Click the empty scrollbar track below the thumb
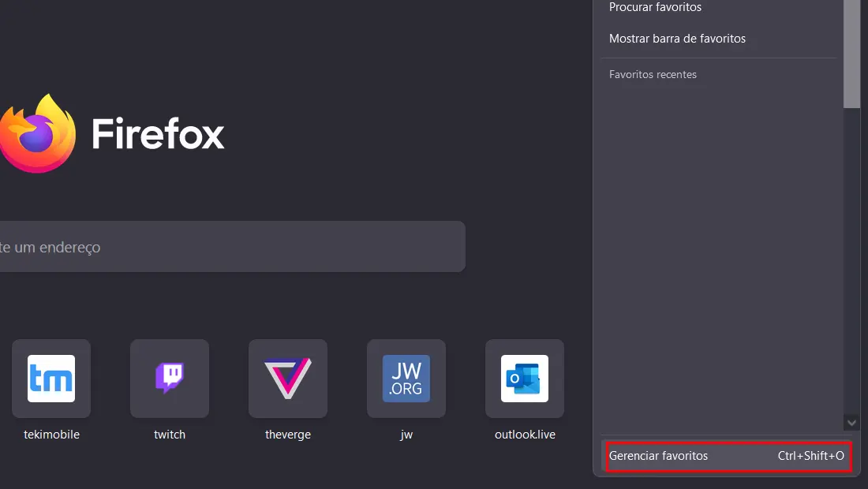This screenshot has height=489, width=868. (851, 261)
